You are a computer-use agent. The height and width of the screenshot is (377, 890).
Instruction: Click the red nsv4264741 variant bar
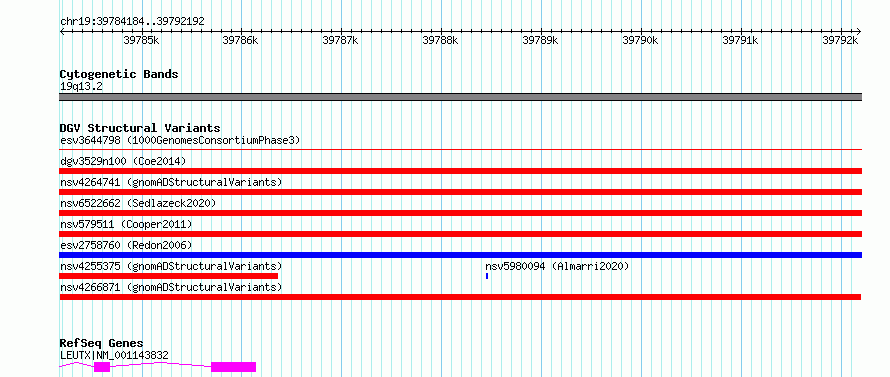460,192
